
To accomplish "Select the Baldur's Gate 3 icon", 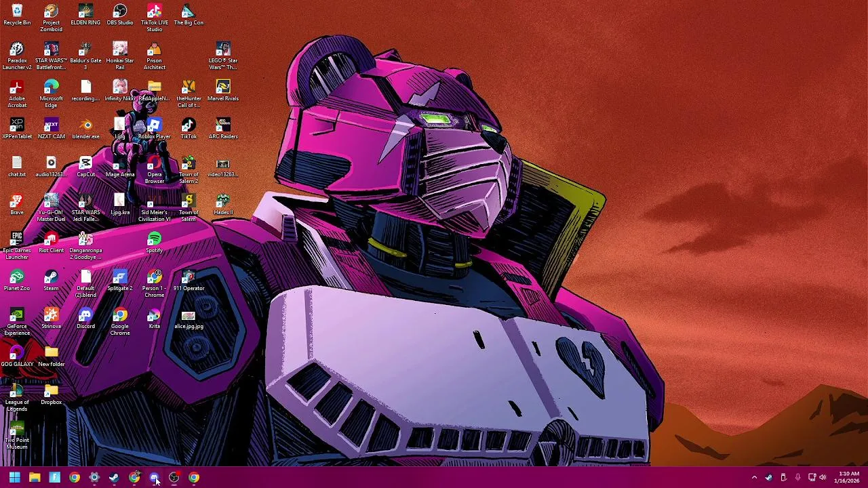I will [x=85, y=56].
